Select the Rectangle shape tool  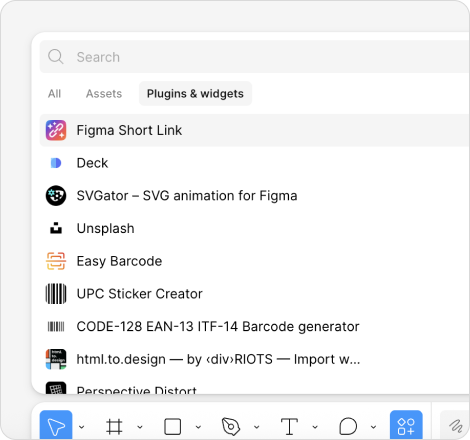point(172,426)
